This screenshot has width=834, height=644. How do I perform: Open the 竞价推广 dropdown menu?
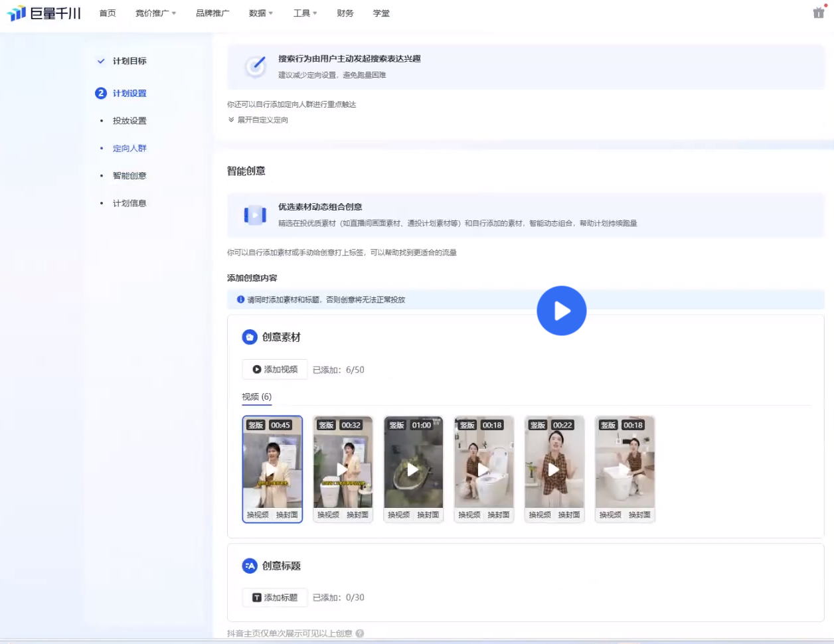pos(155,13)
